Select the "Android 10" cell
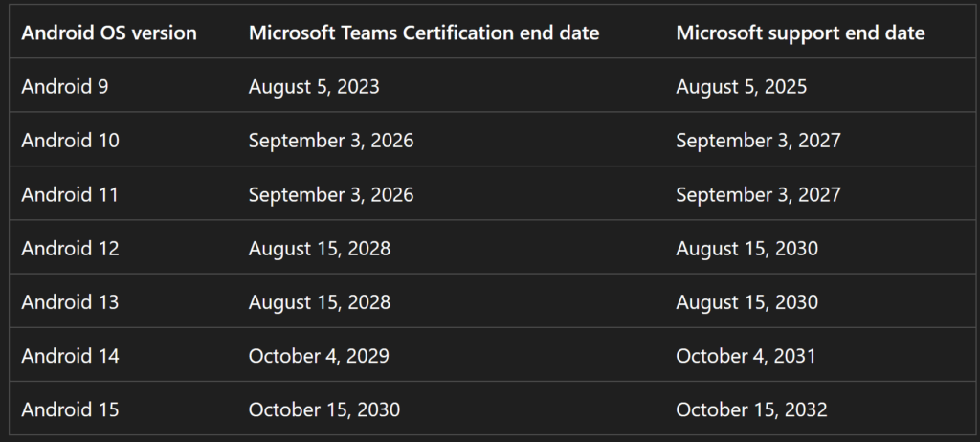Viewport: 980px width, 442px height. [71, 141]
